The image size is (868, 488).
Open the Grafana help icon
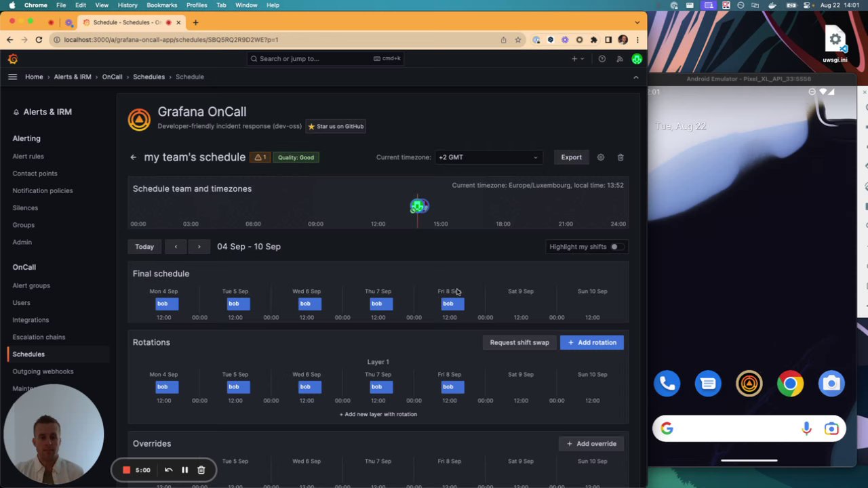(x=601, y=59)
